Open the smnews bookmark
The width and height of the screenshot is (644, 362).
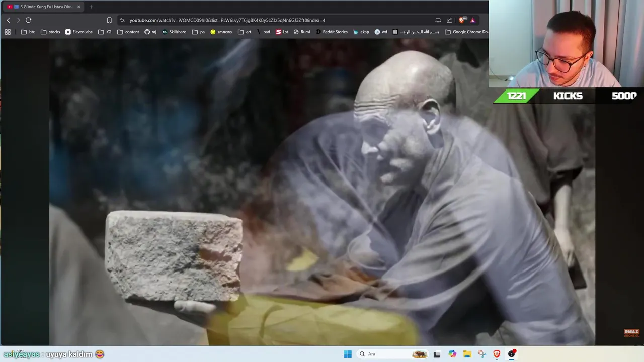point(221,32)
